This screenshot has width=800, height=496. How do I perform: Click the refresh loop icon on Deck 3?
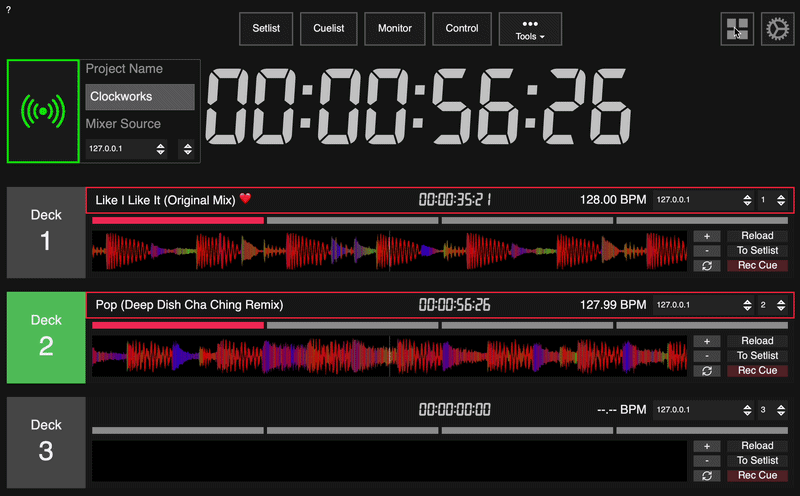pos(707,476)
